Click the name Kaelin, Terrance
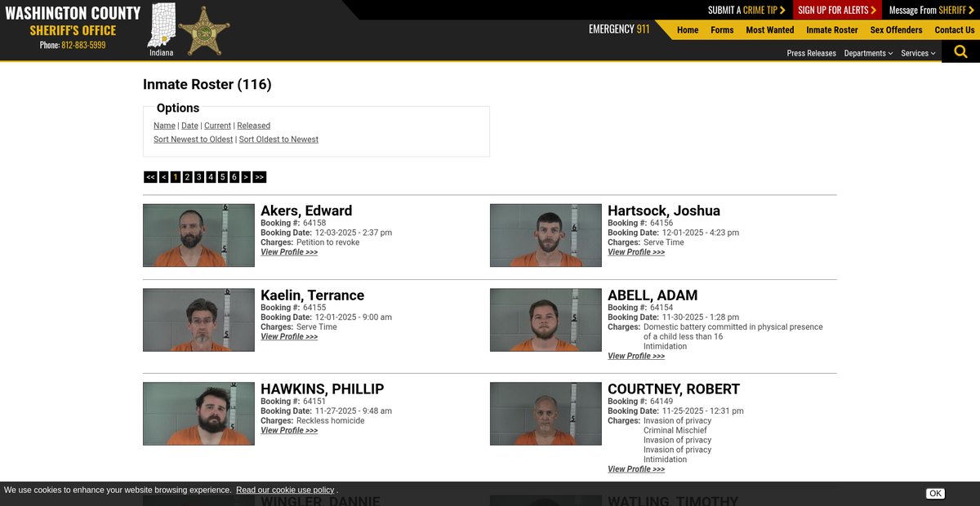Viewport: 980px width, 506px height. (312, 295)
